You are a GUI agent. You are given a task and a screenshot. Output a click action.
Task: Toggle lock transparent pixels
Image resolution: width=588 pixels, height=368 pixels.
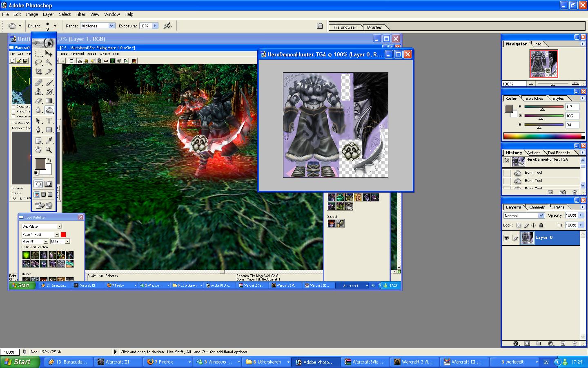click(x=519, y=225)
